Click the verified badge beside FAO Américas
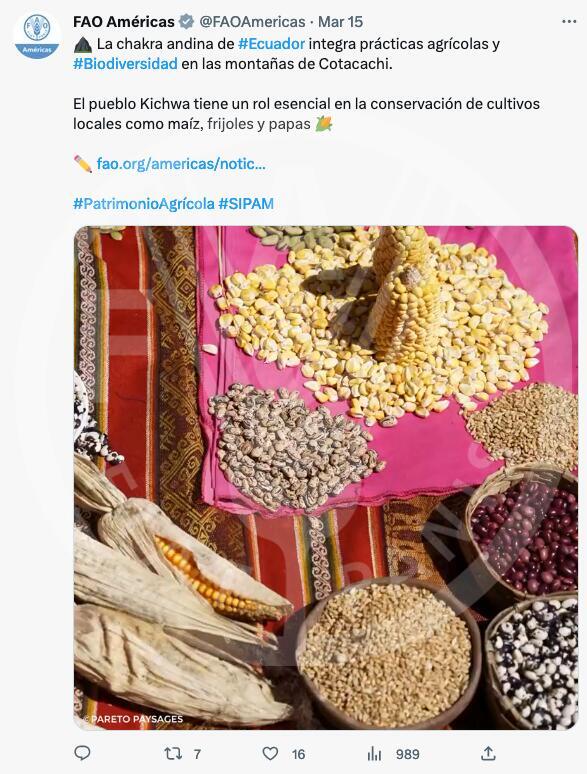Screen dimensions: 587x774 186,22
